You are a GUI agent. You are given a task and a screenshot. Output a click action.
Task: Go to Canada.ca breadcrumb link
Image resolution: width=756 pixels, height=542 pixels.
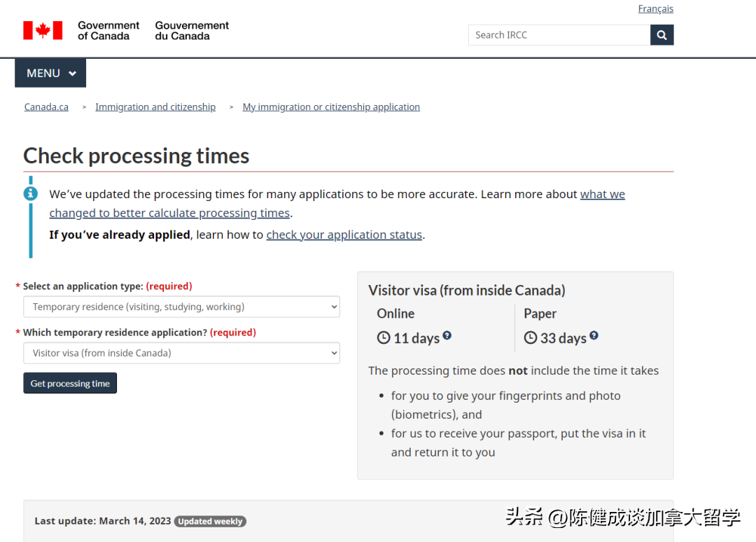coord(46,107)
